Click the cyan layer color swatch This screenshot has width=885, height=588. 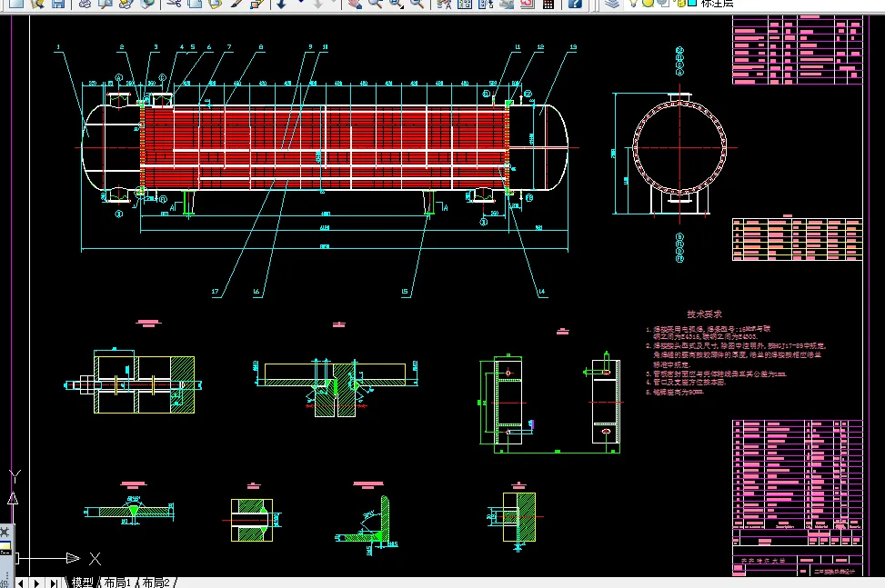[691, 3]
